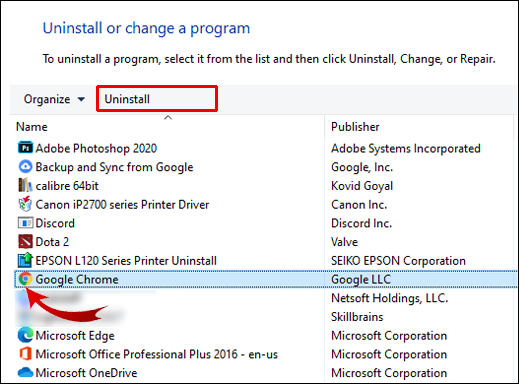Screen dimensions: 519x384
Task: Click the Microsoft Office icon
Action: tap(25, 354)
